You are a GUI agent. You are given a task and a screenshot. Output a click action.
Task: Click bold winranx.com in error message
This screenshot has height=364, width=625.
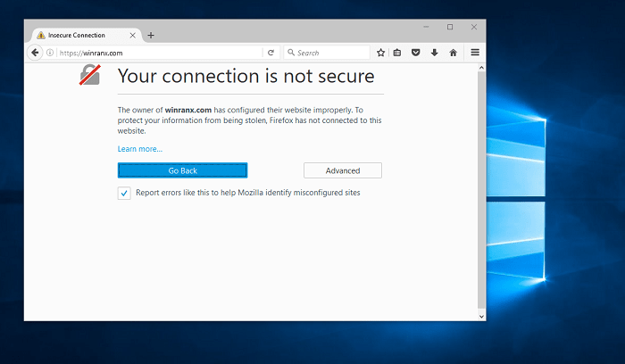click(188, 110)
